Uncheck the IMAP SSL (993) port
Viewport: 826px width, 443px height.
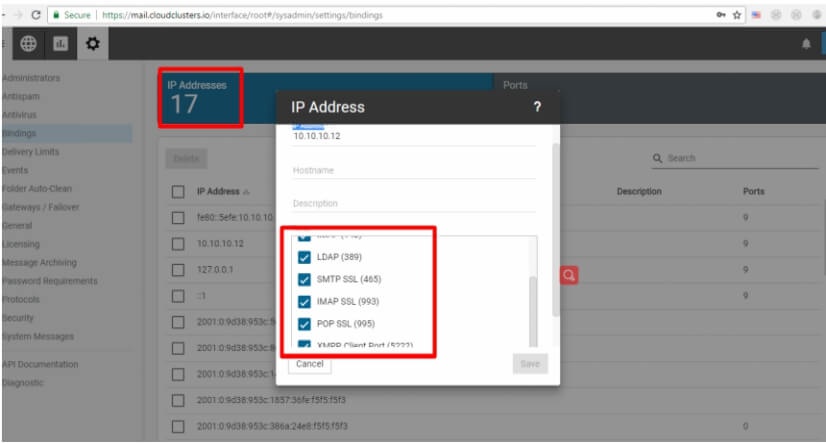click(304, 301)
